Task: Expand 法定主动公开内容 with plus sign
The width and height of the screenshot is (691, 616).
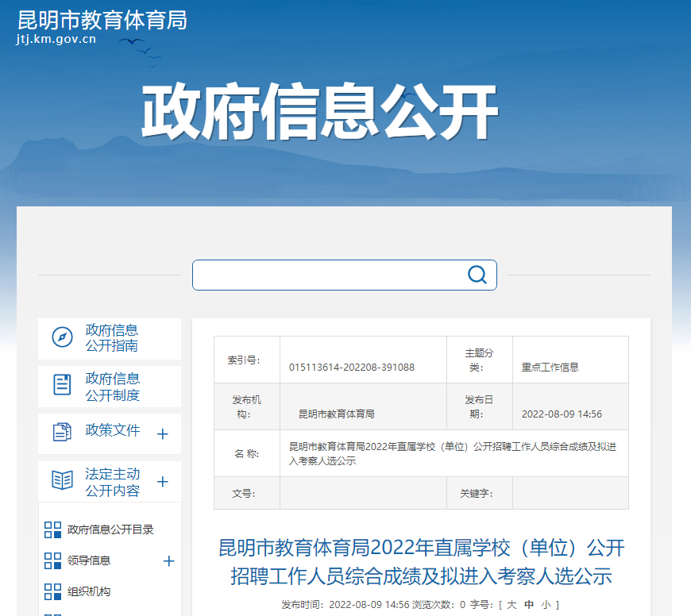Action: (163, 482)
